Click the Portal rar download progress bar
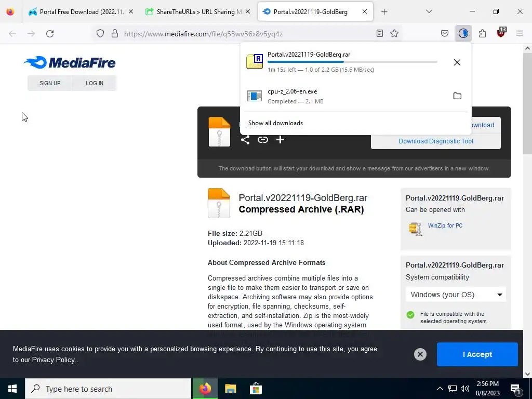 coord(352,62)
